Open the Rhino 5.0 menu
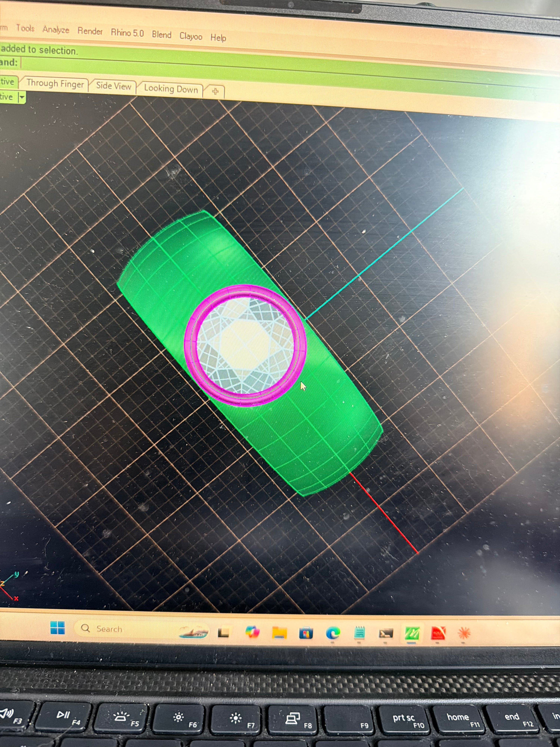The height and width of the screenshot is (747, 560). click(127, 33)
